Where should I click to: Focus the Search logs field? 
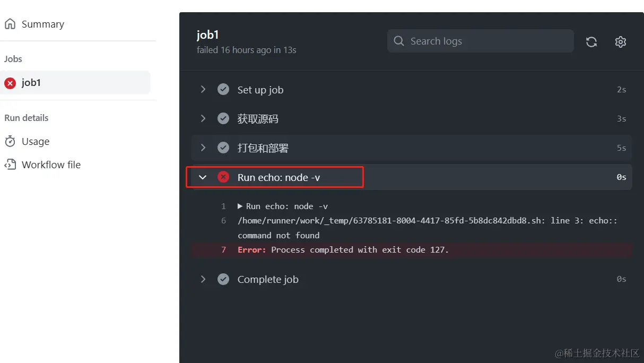click(481, 41)
